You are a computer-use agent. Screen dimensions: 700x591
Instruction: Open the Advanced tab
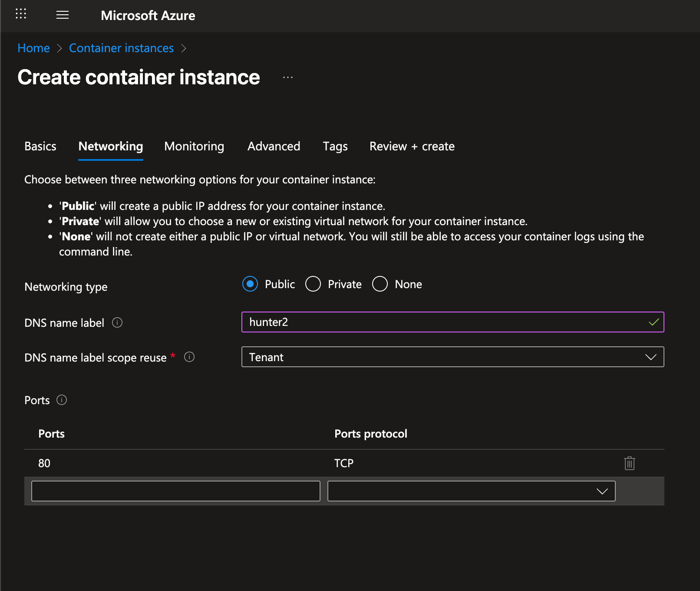[x=274, y=146]
